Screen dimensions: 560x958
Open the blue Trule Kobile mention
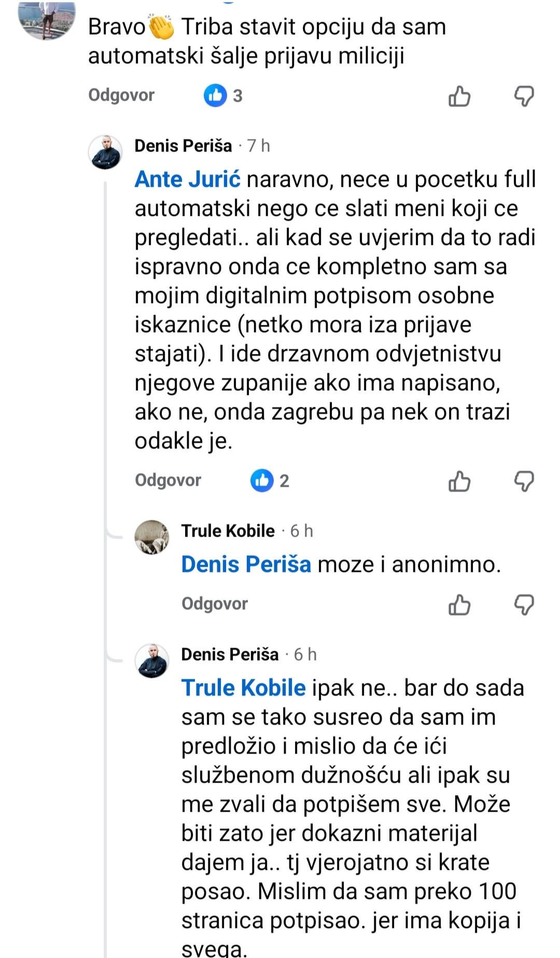point(243,688)
